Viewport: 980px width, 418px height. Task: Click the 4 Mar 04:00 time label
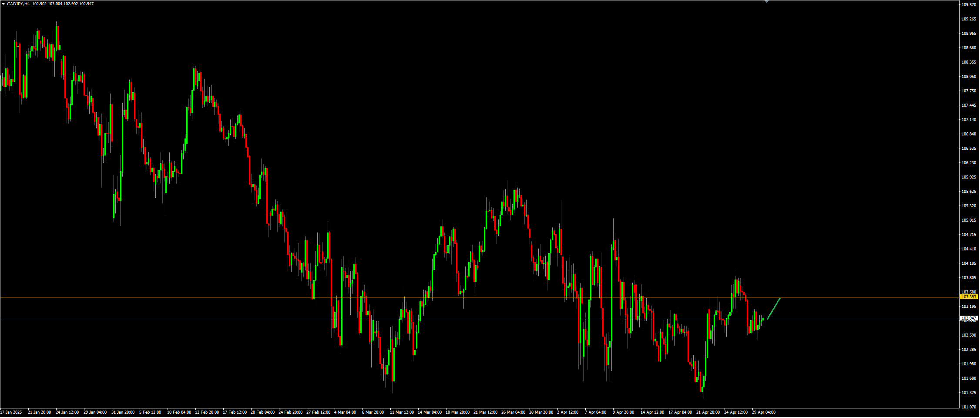coord(345,412)
